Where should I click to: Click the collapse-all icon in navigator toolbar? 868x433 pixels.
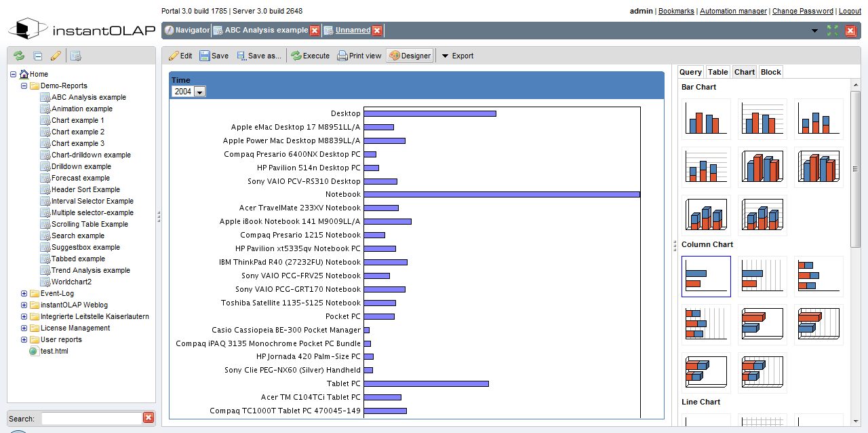38,56
